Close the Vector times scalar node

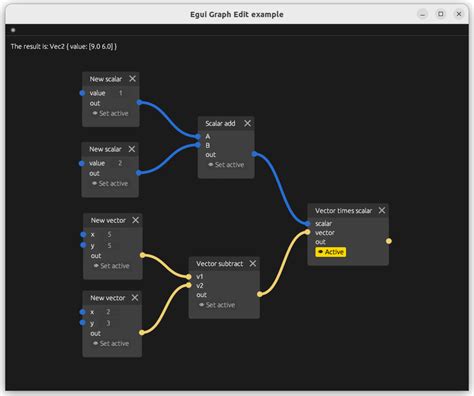coord(382,210)
